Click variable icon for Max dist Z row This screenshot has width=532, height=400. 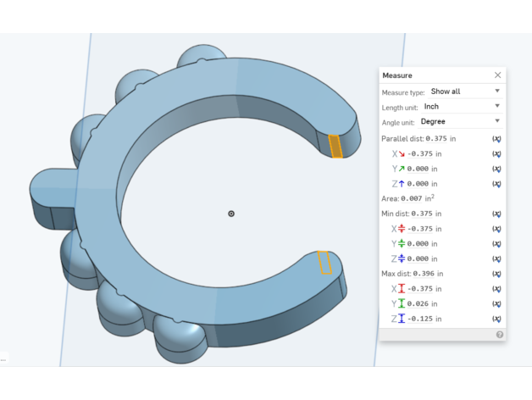pyautogui.click(x=496, y=319)
